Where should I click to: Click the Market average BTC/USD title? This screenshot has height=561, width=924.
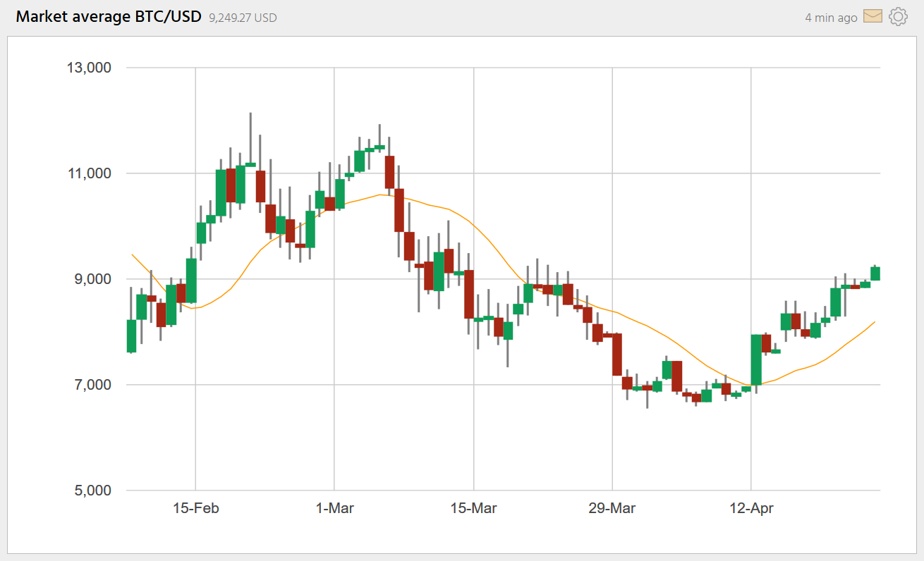point(109,17)
